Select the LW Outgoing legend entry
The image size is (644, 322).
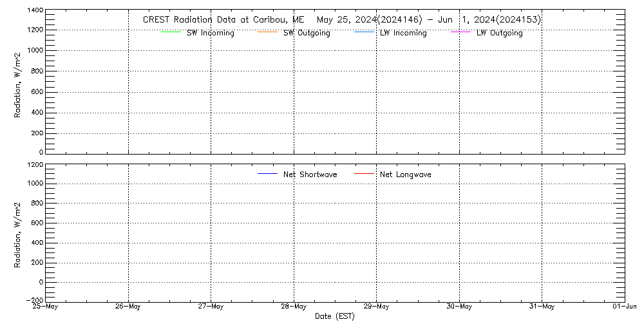point(499,33)
